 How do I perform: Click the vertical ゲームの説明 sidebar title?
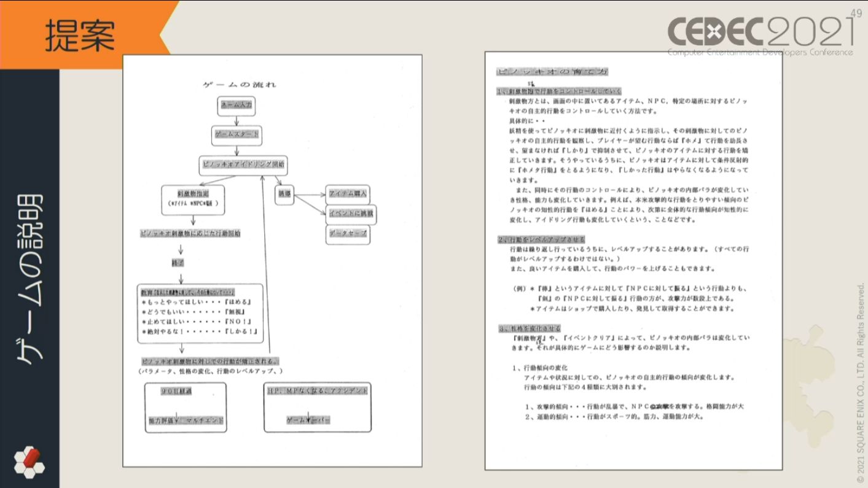point(30,279)
